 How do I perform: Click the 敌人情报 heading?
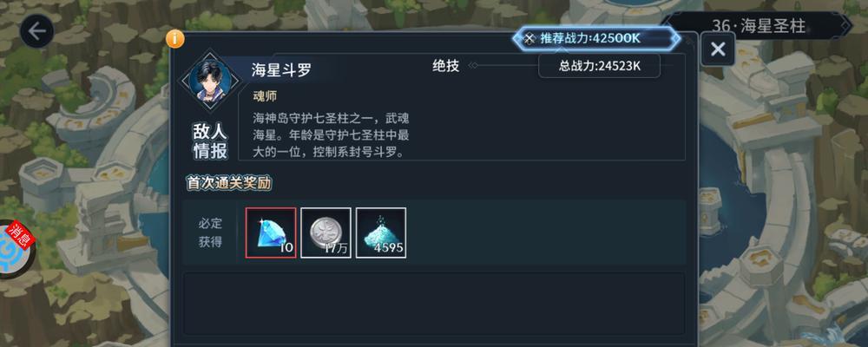pyautogui.click(x=210, y=141)
